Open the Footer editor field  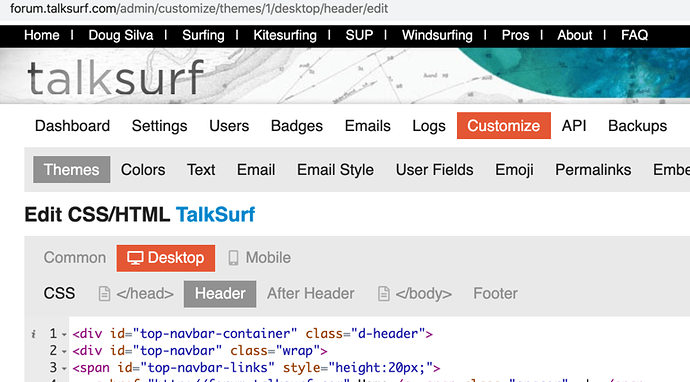(495, 294)
